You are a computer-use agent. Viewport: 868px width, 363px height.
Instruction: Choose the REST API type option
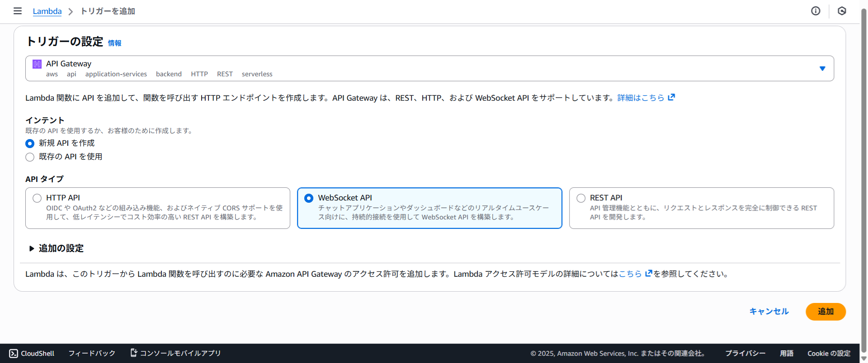coord(581,198)
